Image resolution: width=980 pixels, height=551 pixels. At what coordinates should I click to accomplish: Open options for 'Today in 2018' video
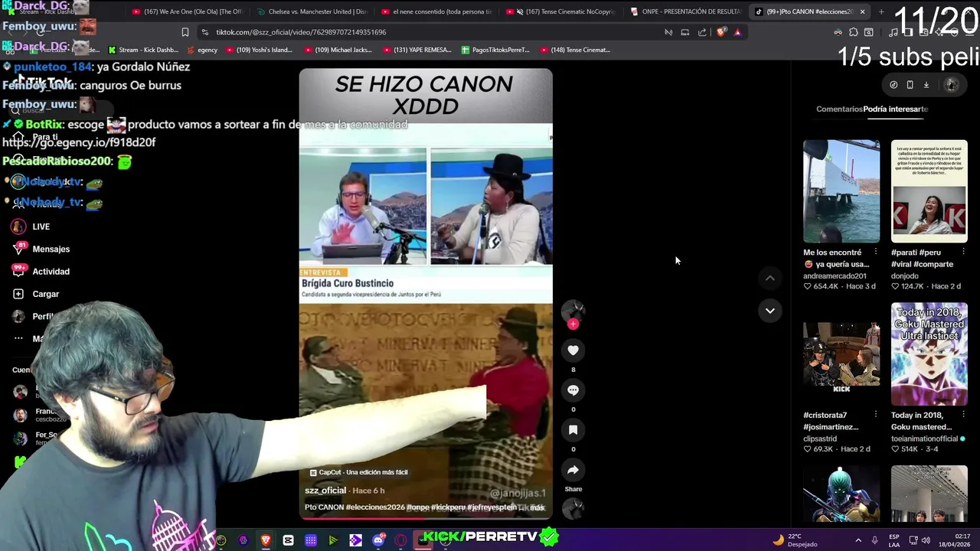pos(963,415)
